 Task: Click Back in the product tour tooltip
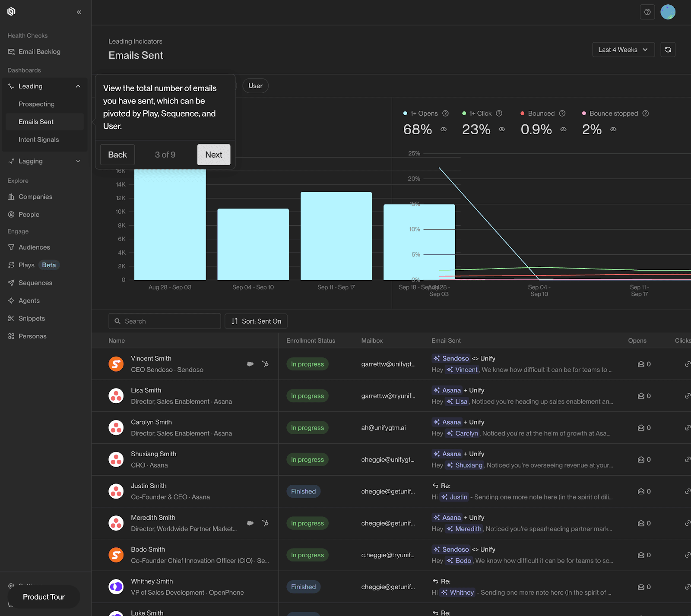tap(117, 155)
